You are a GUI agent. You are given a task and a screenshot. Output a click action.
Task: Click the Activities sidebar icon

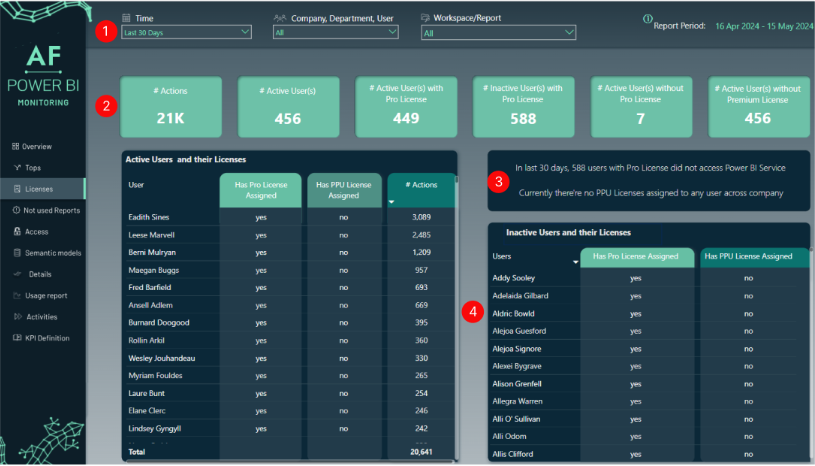point(18,317)
